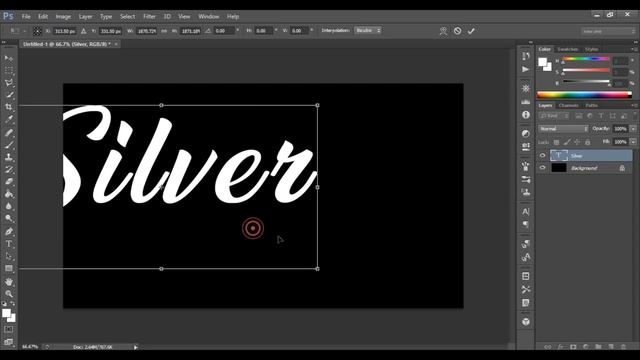Select the Clone Stamp tool
This screenshot has width=640, height=360.
point(9,157)
